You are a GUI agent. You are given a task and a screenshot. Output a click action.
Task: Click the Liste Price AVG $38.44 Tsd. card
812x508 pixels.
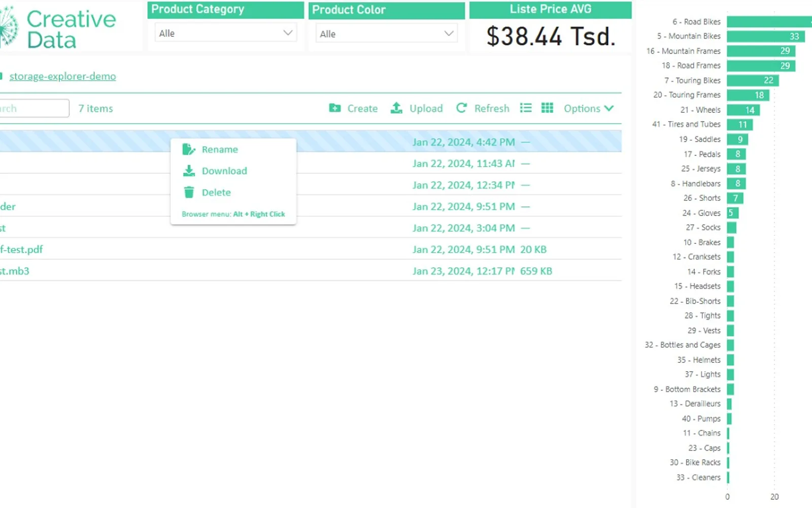point(551,27)
